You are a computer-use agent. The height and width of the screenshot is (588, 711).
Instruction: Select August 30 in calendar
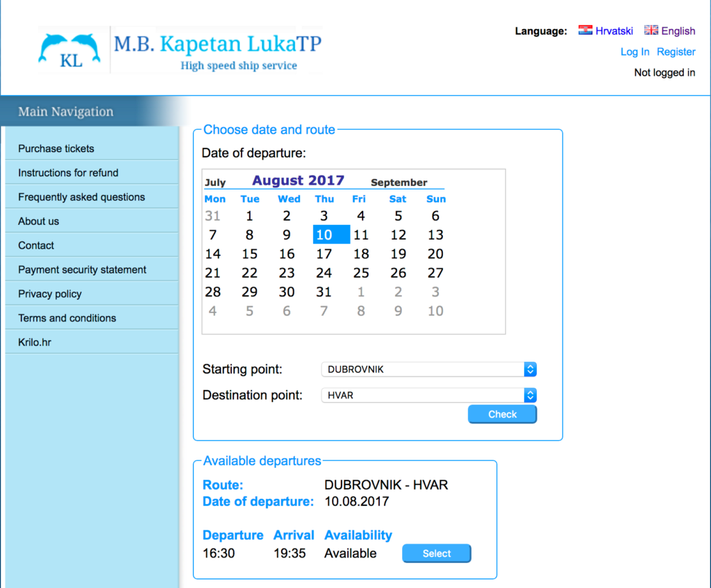287,292
